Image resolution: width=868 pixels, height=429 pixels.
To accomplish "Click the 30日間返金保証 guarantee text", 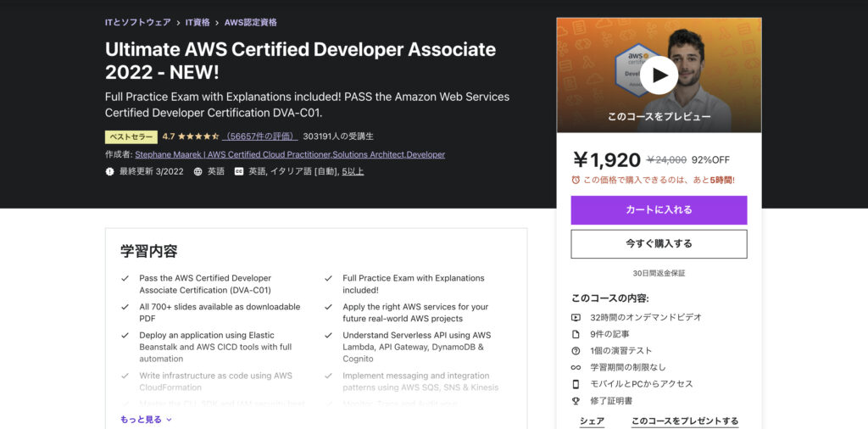I will click(x=659, y=274).
